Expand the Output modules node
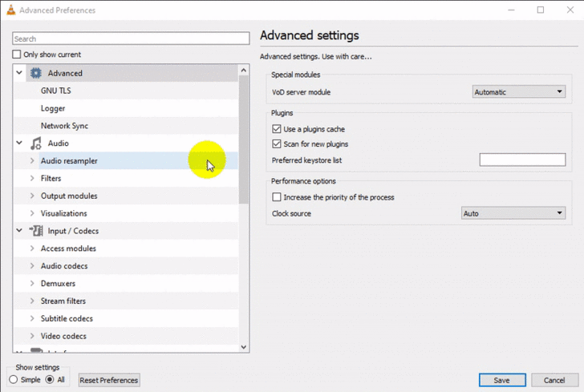The height and width of the screenshot is (392, 584). coord(32,196)
